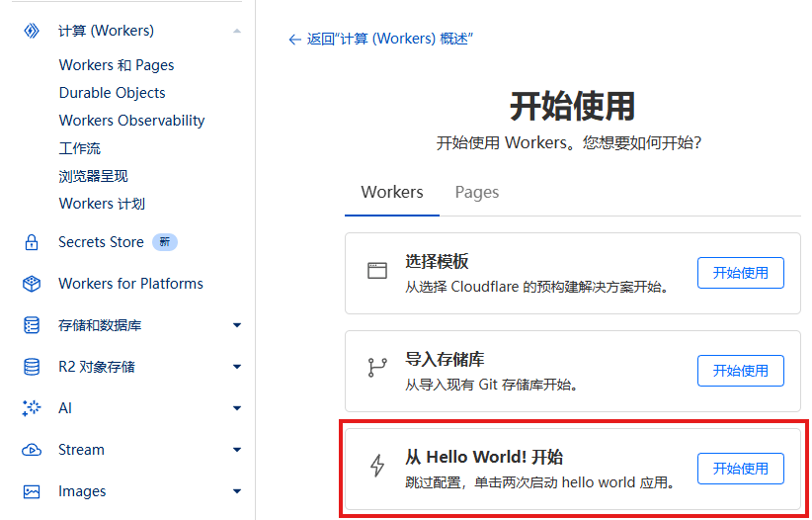812x520 pixels.
Task: Click the 存储和数据库 label
Action: [100, 325]
